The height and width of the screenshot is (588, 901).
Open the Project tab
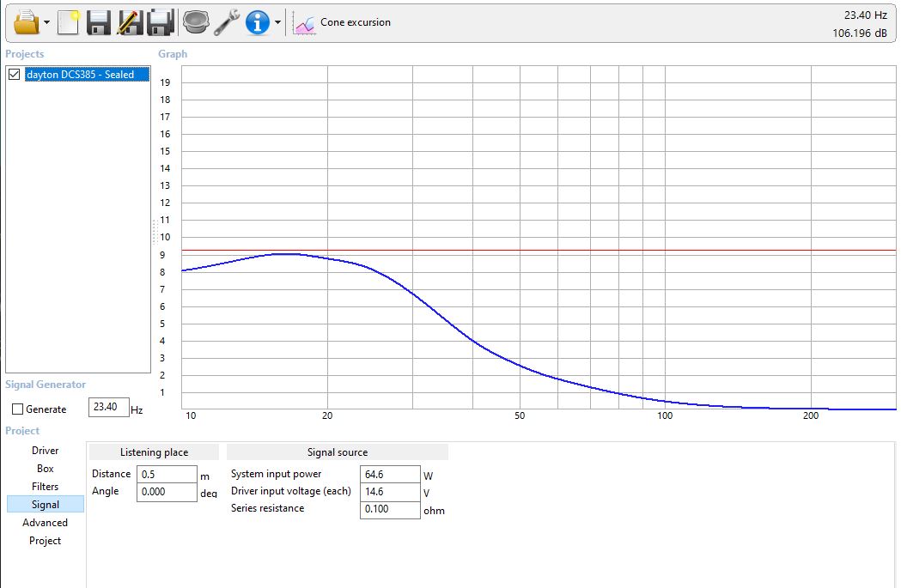[45, 541]
